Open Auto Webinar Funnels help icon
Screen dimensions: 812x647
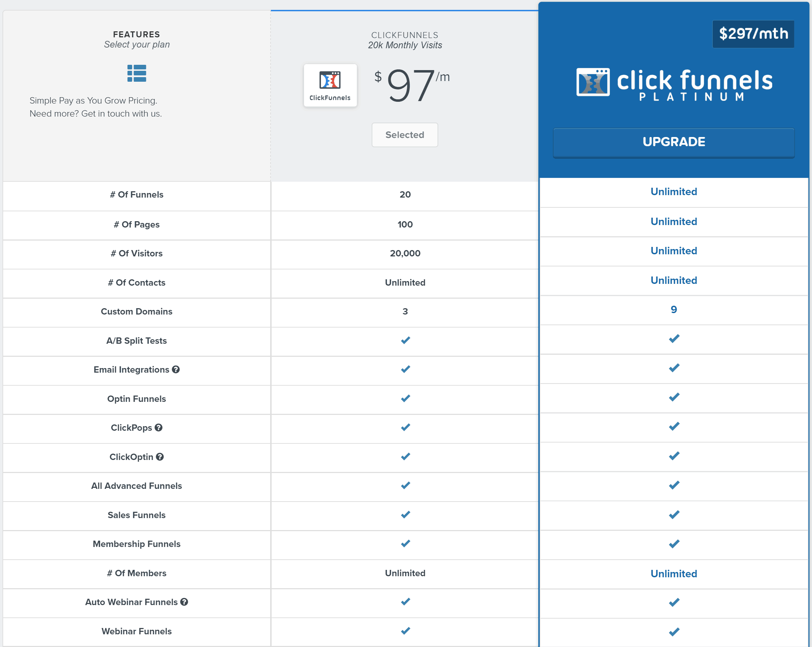click(184, 602)
